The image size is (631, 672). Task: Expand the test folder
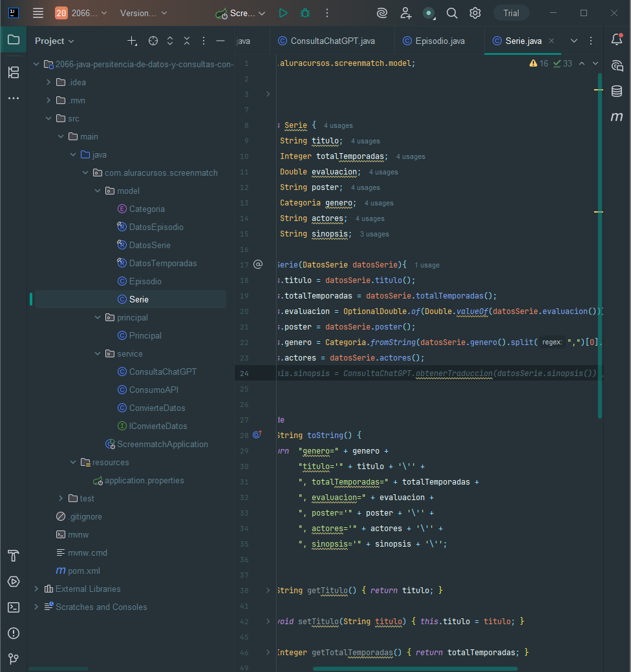[x=61, y=498]
